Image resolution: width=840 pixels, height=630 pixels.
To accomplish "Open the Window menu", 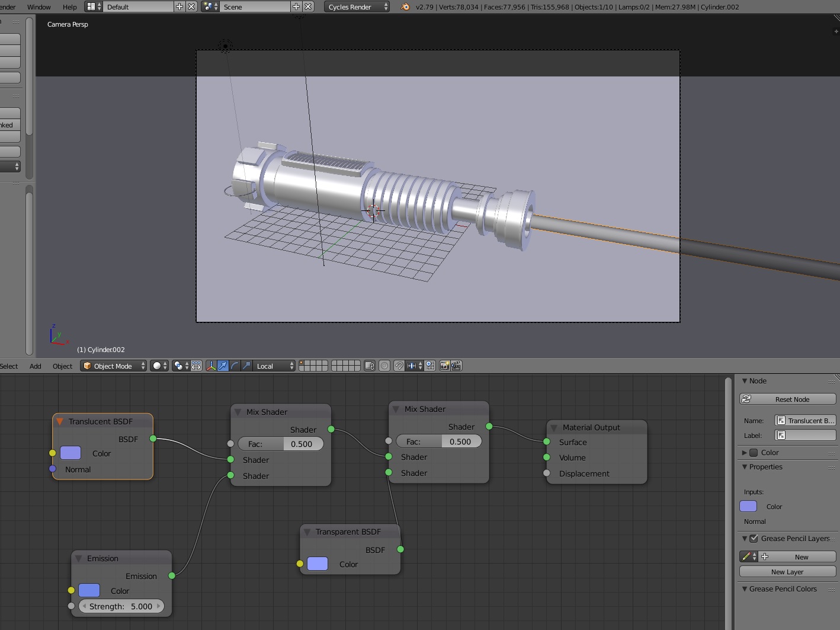I will click(x=39, y=7).
